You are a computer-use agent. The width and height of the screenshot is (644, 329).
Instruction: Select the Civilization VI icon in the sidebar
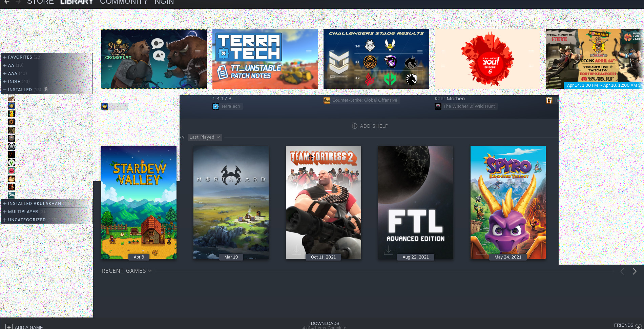12,155
